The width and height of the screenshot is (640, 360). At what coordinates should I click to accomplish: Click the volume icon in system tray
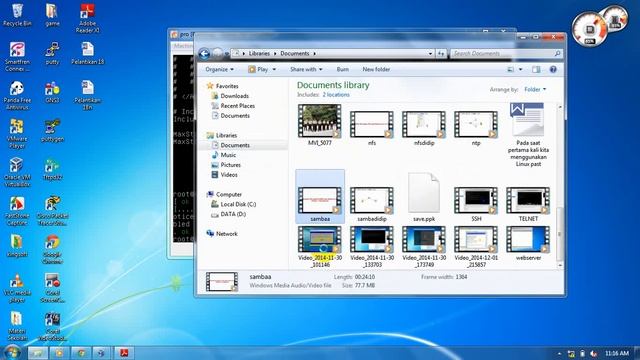coord(594,353)
